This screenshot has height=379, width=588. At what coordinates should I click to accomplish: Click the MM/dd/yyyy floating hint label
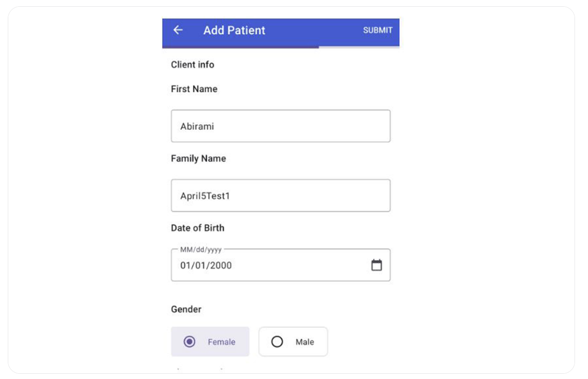tap(201, 250)
